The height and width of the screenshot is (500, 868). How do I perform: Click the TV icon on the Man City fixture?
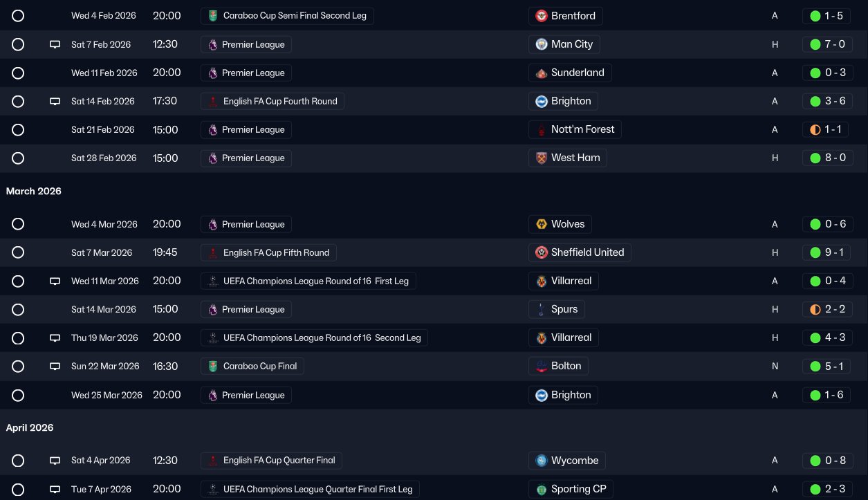coord(55,44)
